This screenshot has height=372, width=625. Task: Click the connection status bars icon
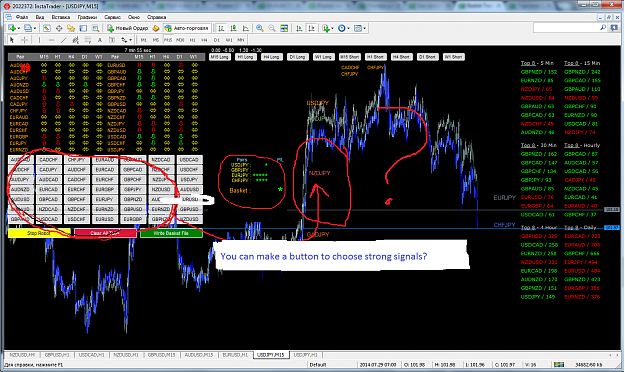558,364
